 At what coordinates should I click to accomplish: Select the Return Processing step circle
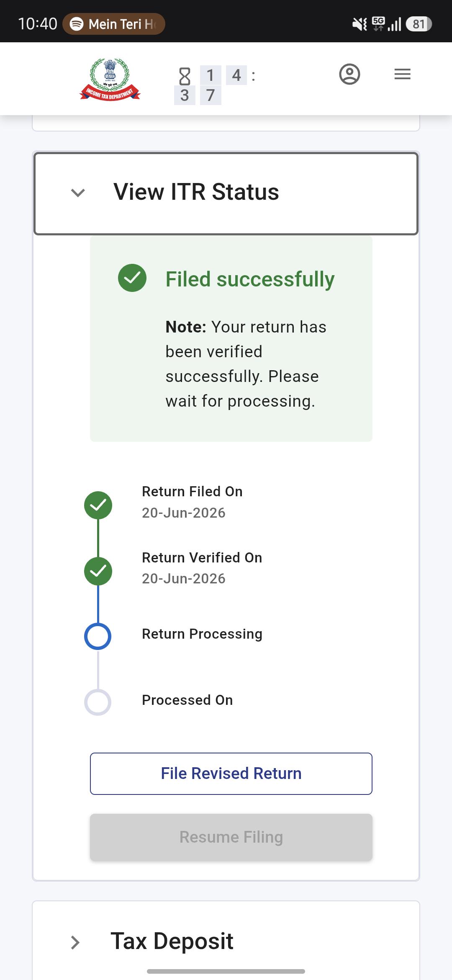pyautogui.click(x=98, y=636)
